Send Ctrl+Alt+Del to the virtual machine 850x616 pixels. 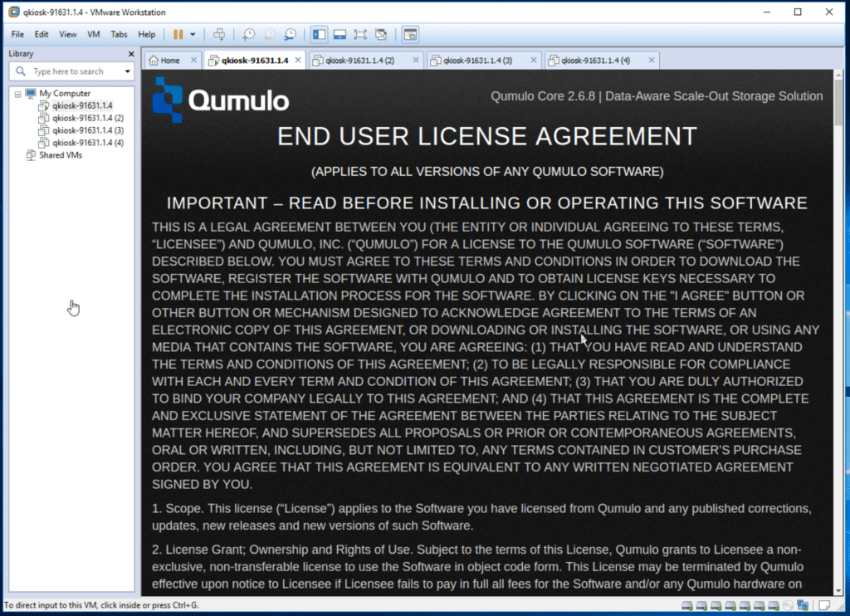coord(219,35)
